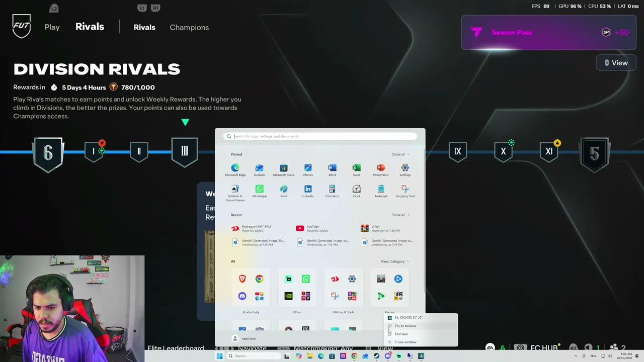Image resolution: width=644 pixels, height=362 pixels.
Task: Open Microsoft Edge from pinned apps
Action: click(x=235, y=170)
